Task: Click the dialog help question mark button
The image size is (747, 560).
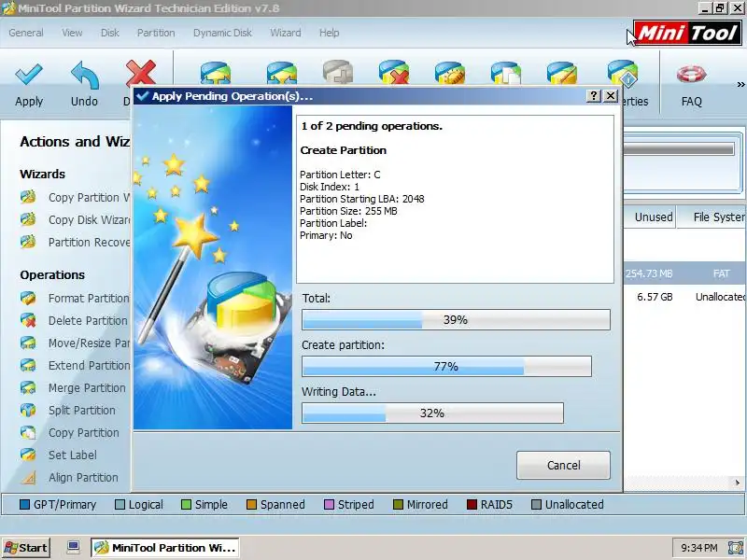Action: (593, 96)
